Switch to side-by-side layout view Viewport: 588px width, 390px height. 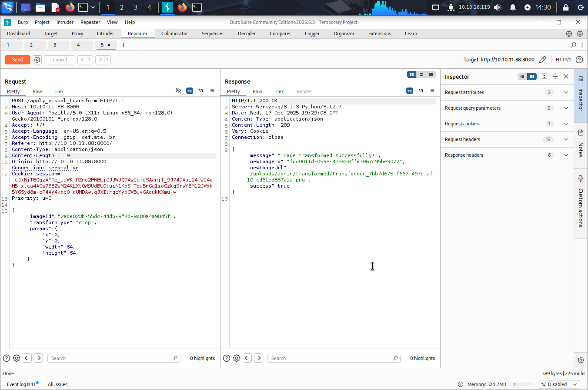(x=411, y=74)
